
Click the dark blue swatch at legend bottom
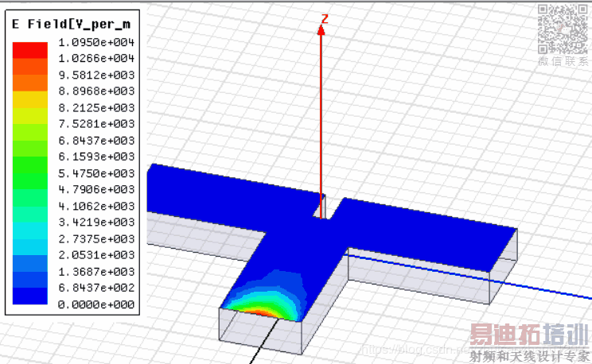[x=30, y=296]
